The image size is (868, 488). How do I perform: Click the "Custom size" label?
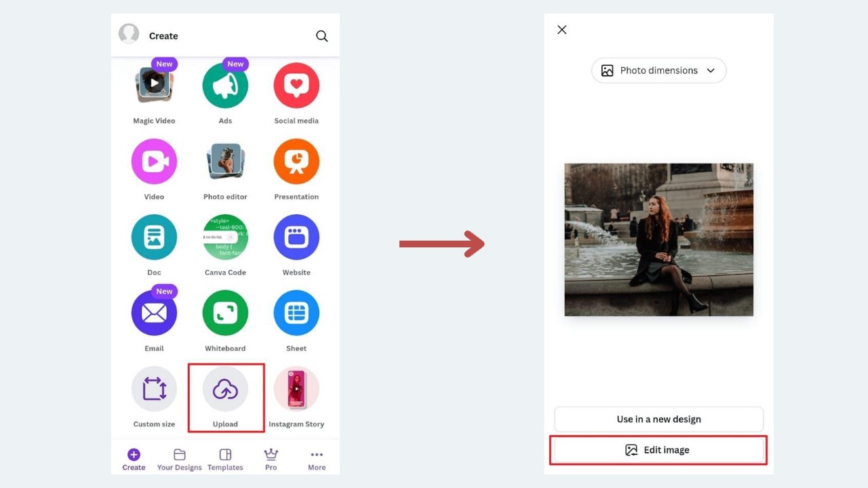pyautogui.click(x=154, y=424)
